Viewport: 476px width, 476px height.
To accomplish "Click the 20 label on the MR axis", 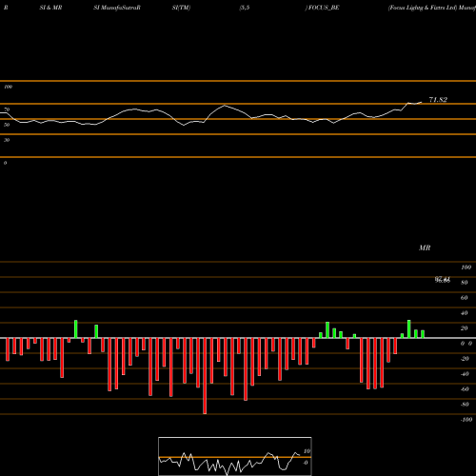I will click(465, 328).
